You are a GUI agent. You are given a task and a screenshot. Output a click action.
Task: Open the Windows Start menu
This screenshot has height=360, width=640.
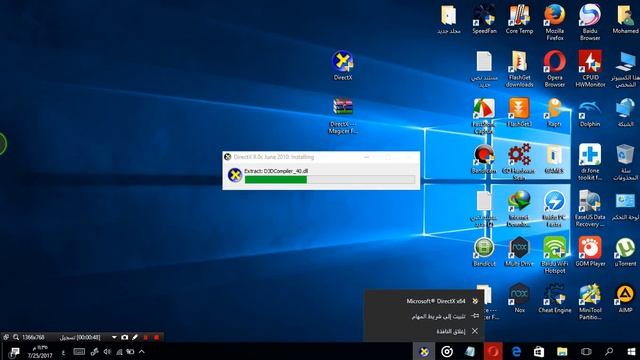tap(631, 351)
